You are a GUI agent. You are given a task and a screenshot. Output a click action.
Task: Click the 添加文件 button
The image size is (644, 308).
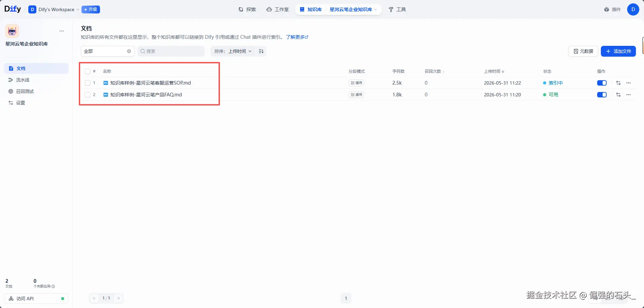coord(618,51)
